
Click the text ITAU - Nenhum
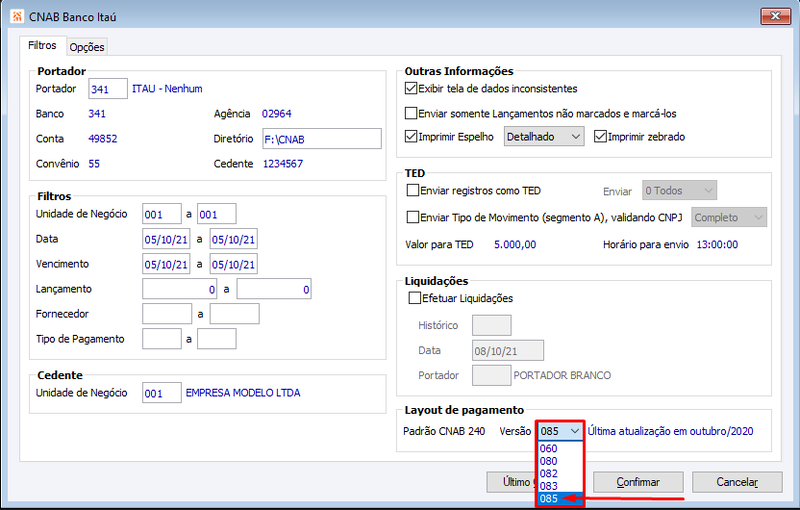(x=167, y=89)
